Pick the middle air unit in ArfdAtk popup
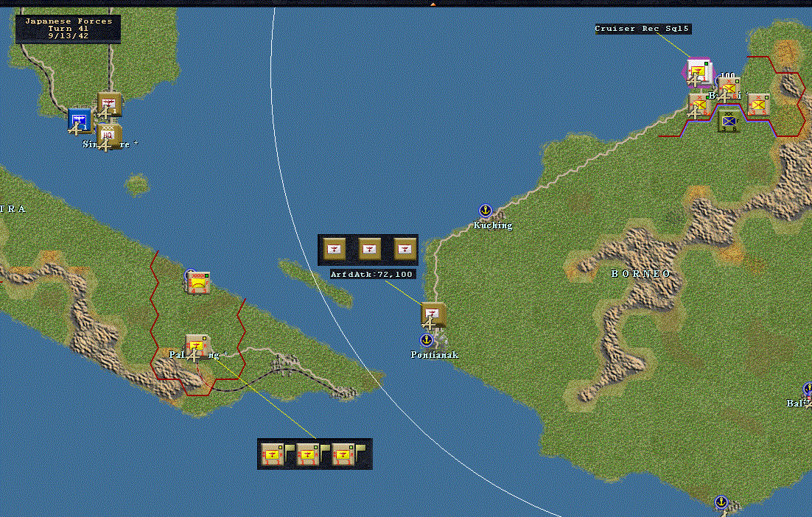 [369, 249]
